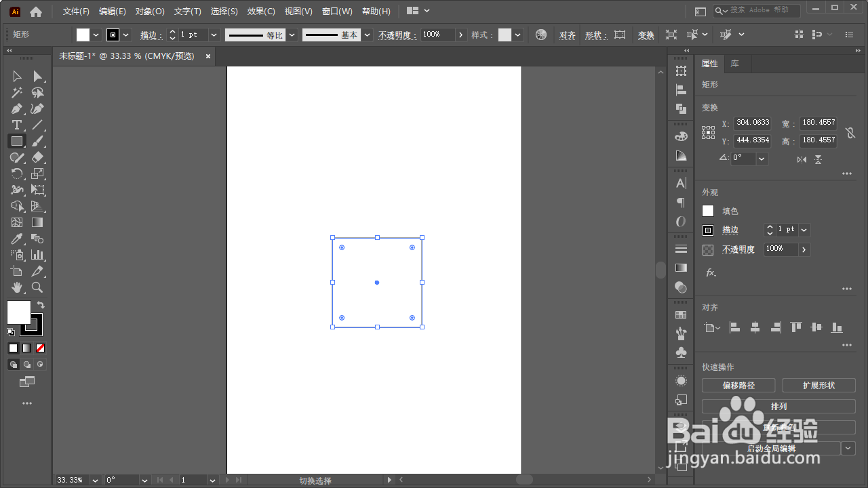Select the Perspective Grid tool
868x488 pixels.
coord(38,207)
